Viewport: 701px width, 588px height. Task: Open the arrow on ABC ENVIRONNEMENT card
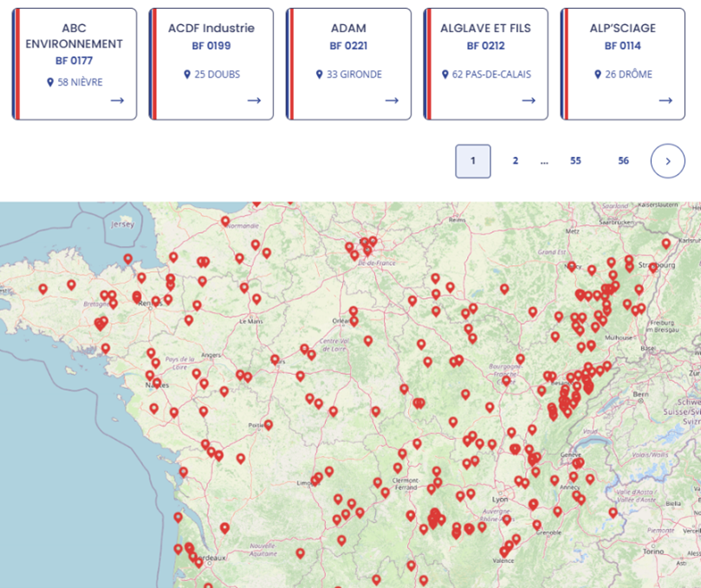tap(117, 100)
